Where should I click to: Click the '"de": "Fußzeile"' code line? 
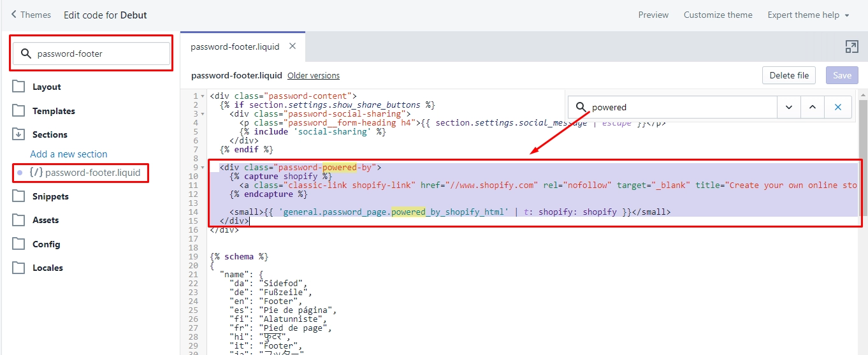[x=270, y=292]
